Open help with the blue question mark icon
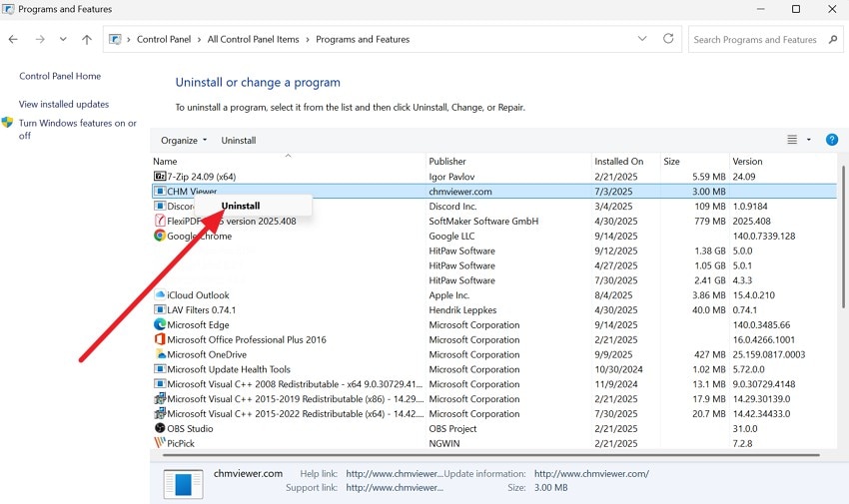The width and height of the screenshot is (849, 504). point(832,140)
